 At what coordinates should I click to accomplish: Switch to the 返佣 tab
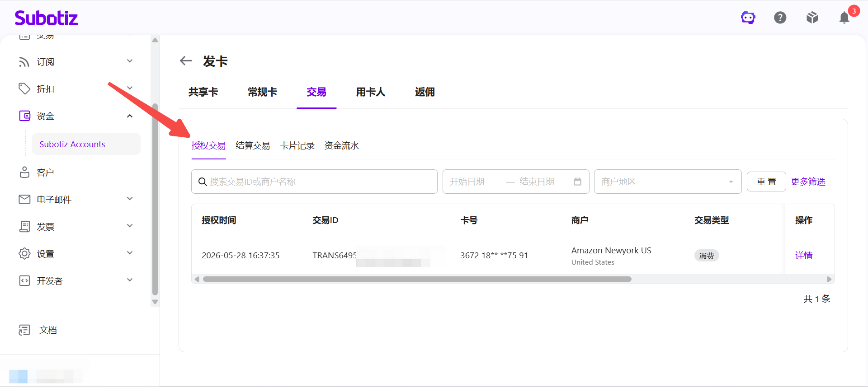(x=425, y=92)
